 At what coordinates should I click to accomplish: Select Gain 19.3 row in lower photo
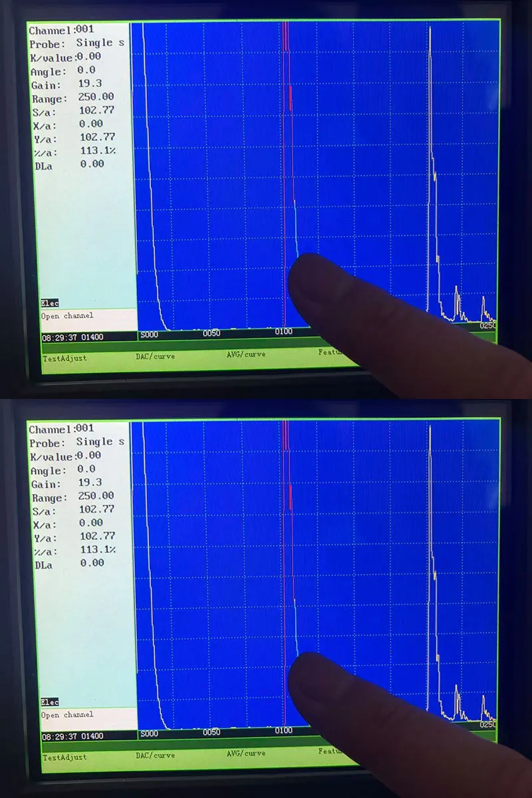66,484
